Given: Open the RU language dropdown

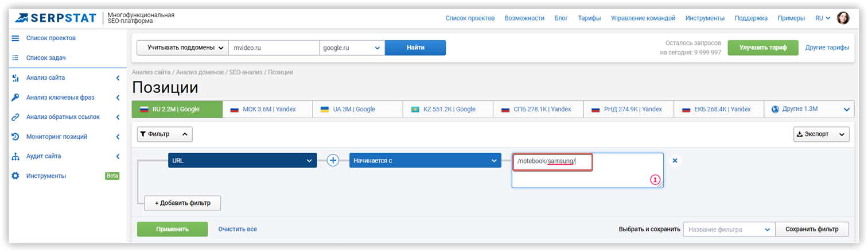Looking at the screenshot, I should (x=823, y=18).
